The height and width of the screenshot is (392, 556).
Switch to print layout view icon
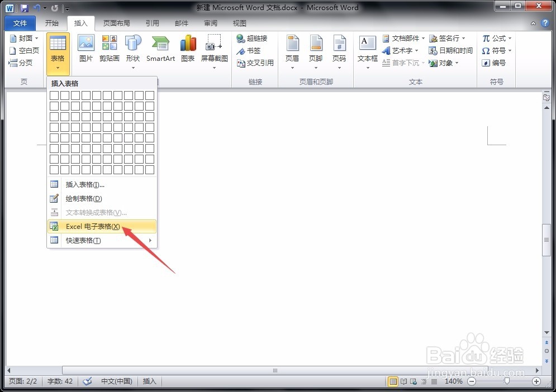(x=393, y=382)
